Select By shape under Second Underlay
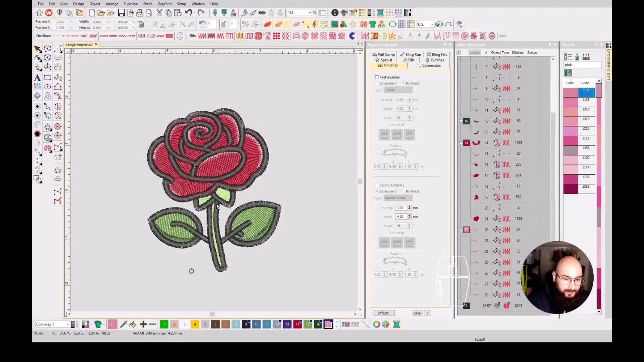This screenshot has height=362, width=644. [403, 191]
